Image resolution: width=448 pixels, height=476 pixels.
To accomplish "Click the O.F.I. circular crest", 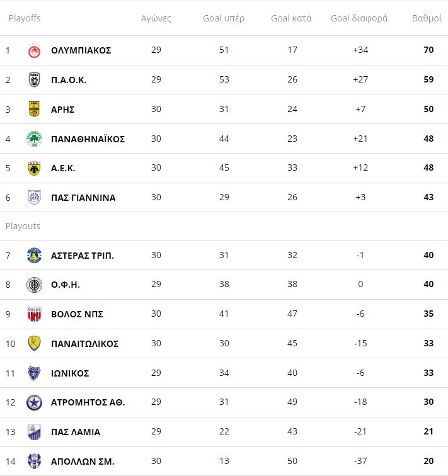I will (34, 285).
